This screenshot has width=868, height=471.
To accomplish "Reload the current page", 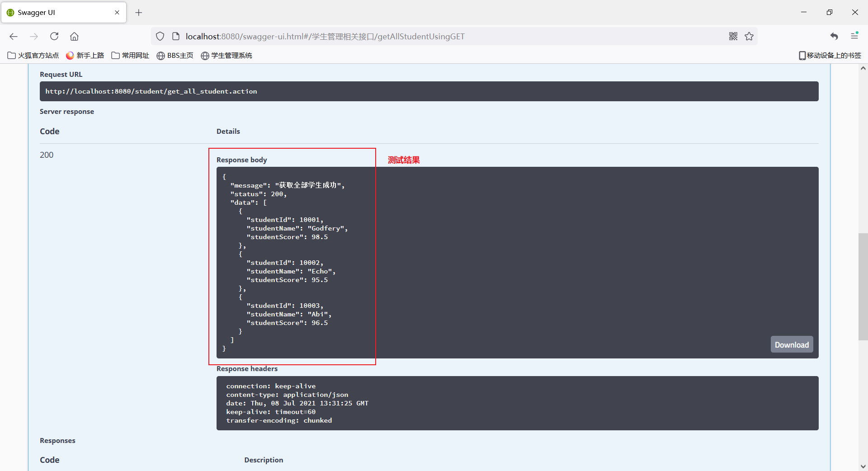I will point(54,36).
